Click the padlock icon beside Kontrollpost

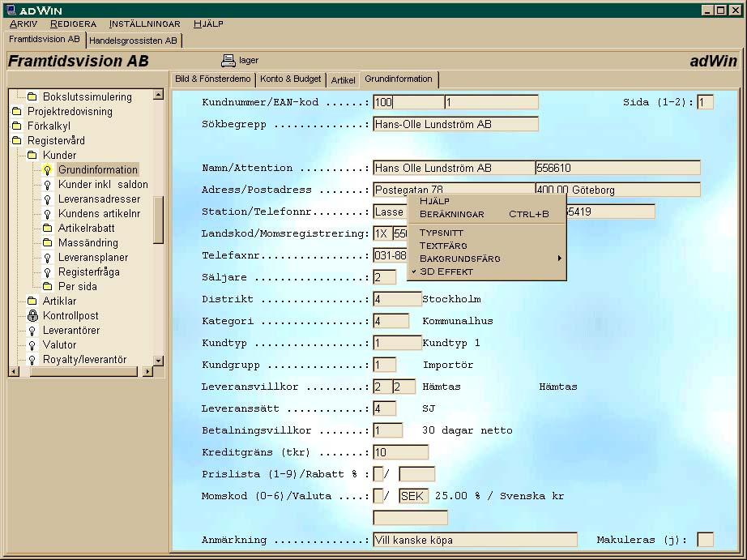point(32,315)
